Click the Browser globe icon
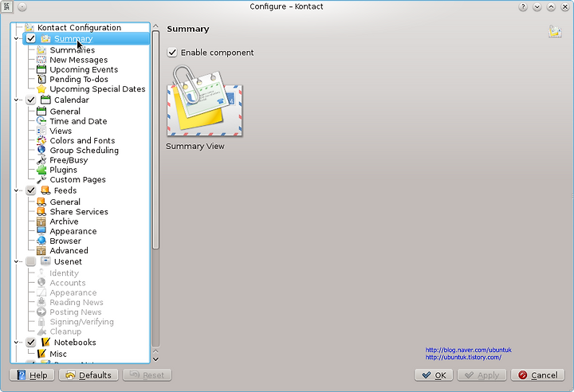The image size is (574, 392). (41, 241)
